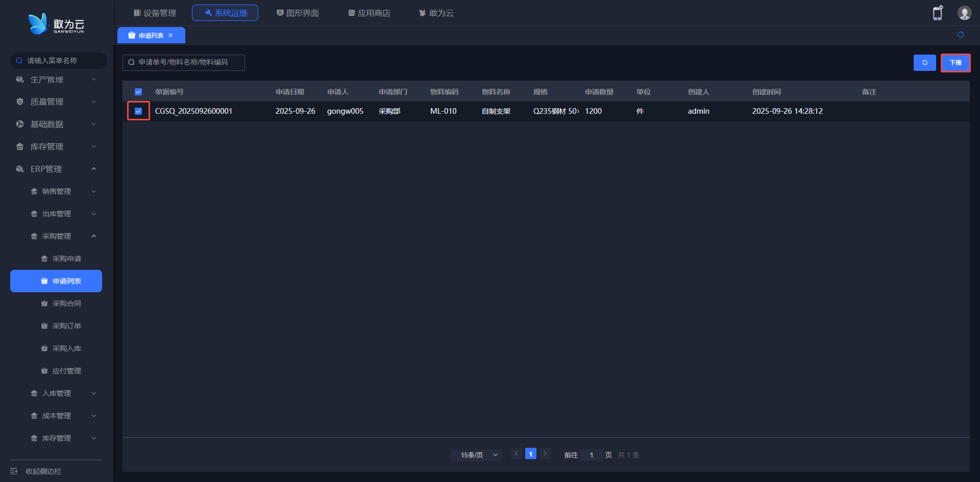Click the 基础数据 sidebar icon
Viewport: 980px width, 482px height.
pyautogui.click(x=20, y=124)
